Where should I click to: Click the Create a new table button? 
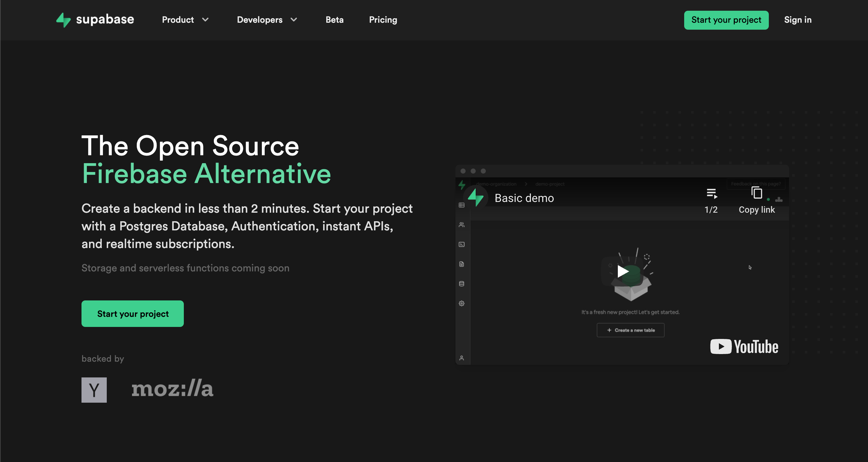(x=630, y=330)
